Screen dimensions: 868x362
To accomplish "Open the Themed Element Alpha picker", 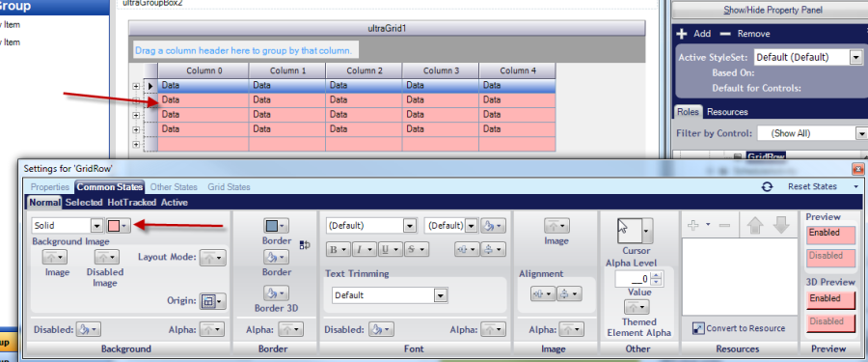I will coord(637,307).
